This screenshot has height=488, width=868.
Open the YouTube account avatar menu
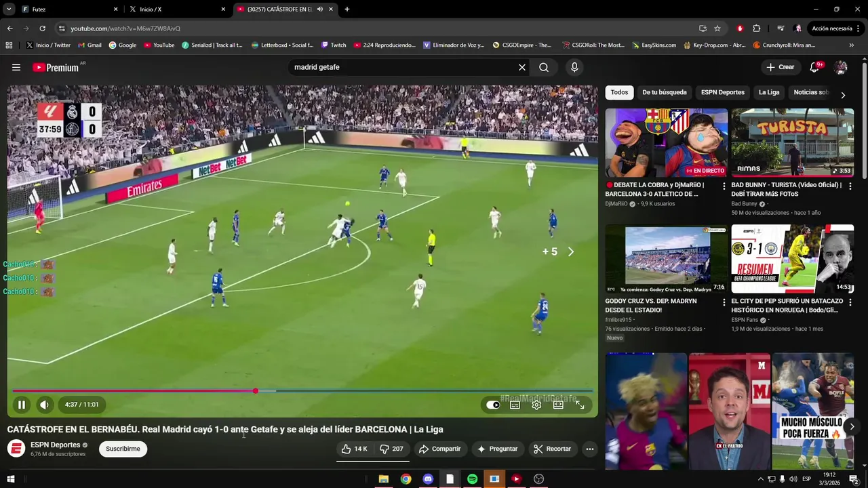coord(841,67)
